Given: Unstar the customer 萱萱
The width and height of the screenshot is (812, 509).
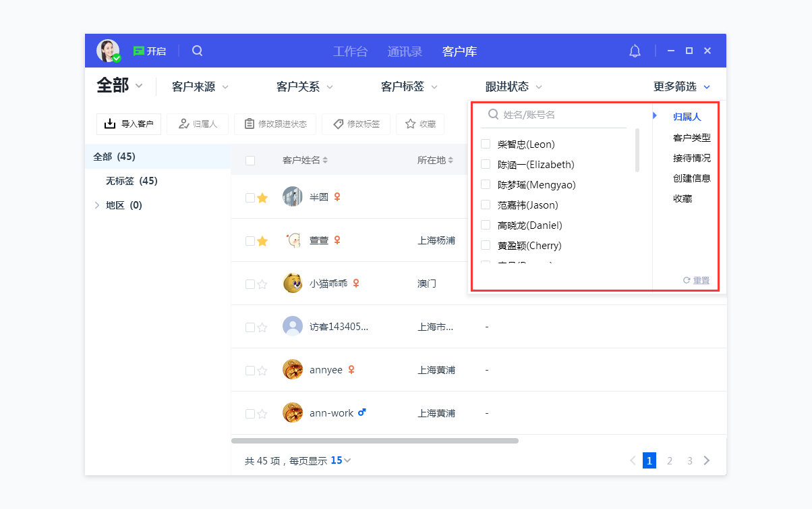Looking at the screenshot, I should click(x=262, y=241).
